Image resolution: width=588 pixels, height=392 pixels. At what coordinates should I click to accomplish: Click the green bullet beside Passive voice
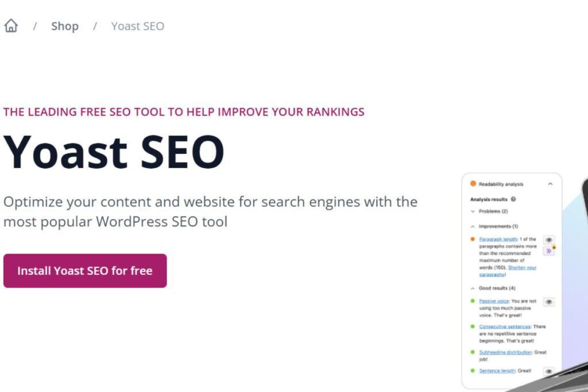pos(471,302)
